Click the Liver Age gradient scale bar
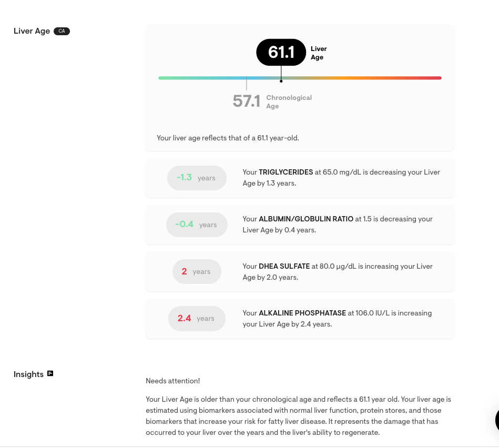The width and height of the screenshot is (499, 448). coord(300,78)
